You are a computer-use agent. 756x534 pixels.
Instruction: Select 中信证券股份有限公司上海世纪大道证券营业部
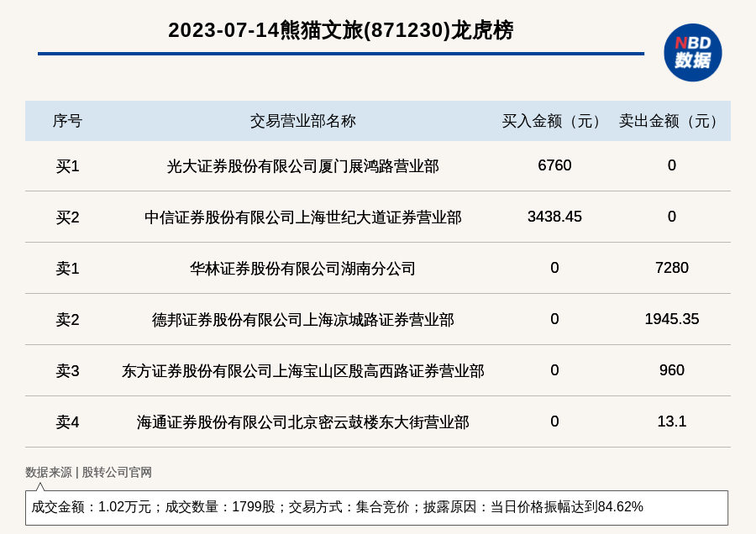(302, 217)
